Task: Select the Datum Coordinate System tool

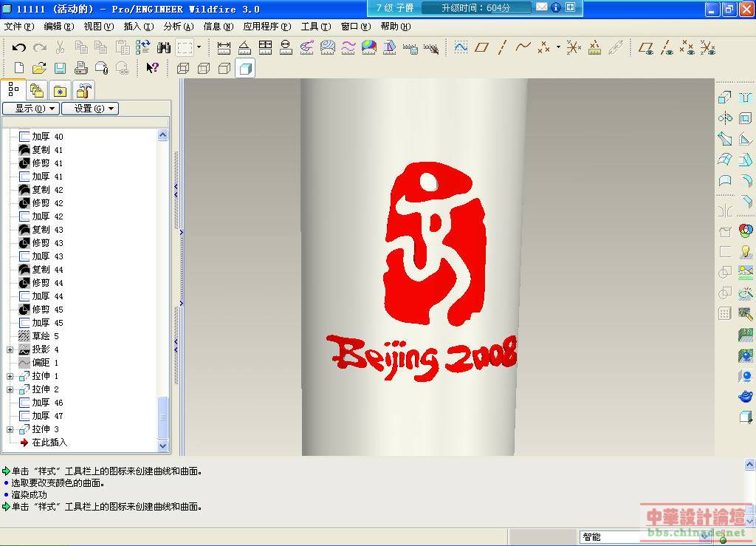Action: tap(574, 47)
